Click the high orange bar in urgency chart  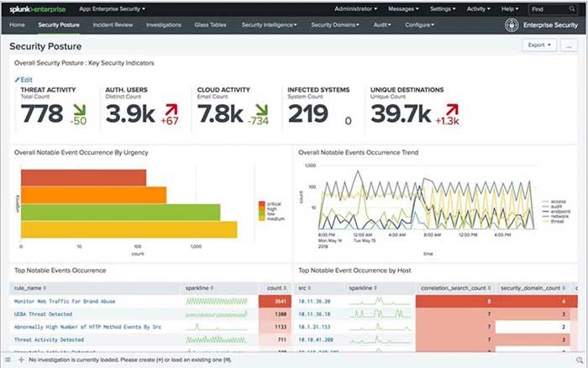(x=94, y=195)
